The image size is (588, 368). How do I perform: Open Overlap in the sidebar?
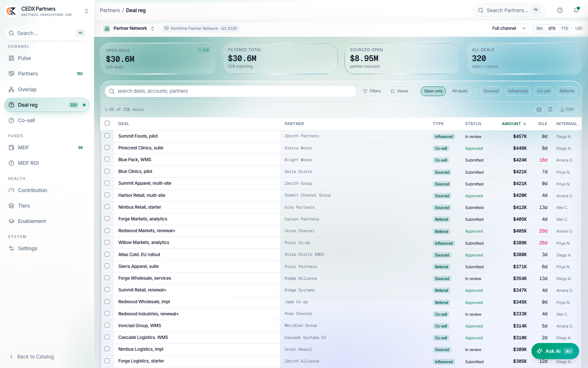pyautogui.click(x=47, y=89)
